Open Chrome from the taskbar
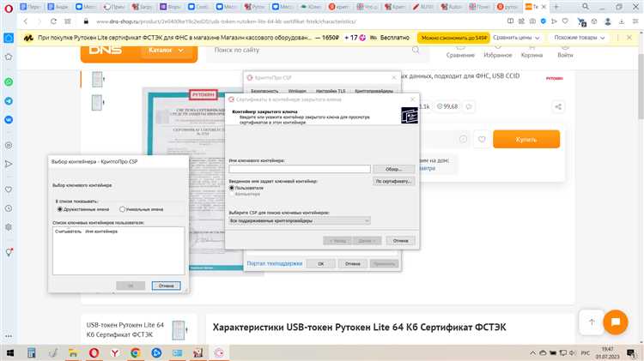The height and width of the screenshot is (361, 644). [136, 352]
